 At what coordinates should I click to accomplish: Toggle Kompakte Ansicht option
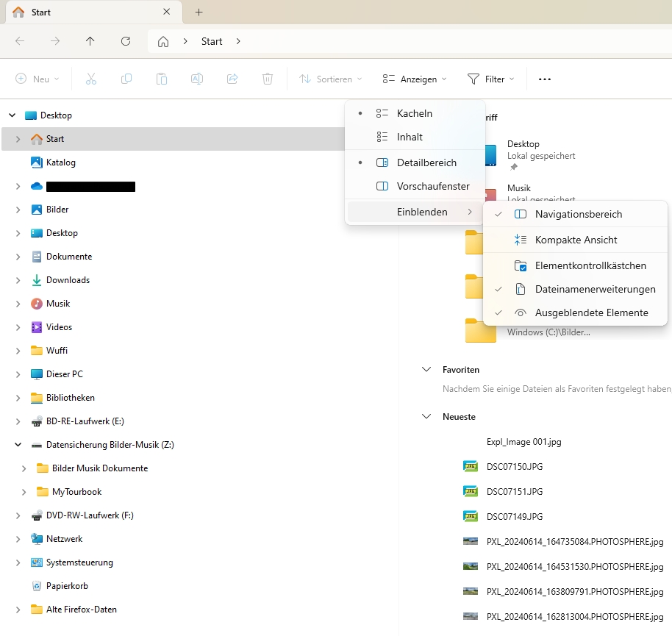click(x=575, y=240)
